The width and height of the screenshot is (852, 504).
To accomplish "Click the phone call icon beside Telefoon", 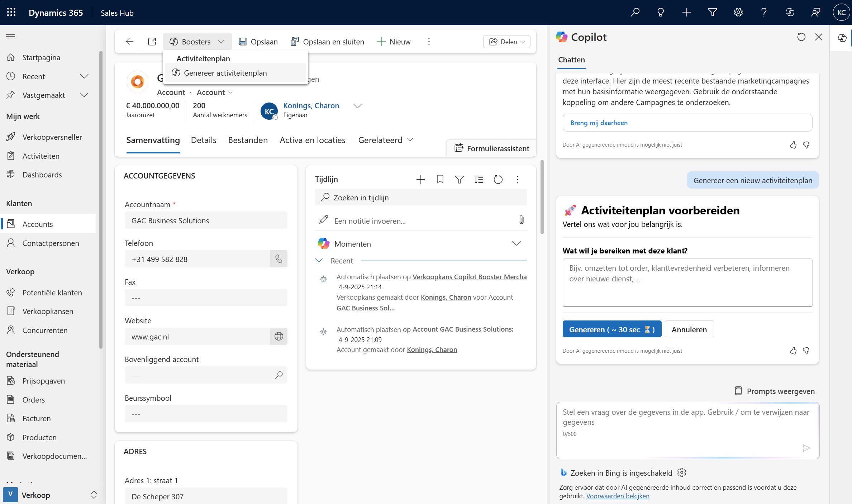I will [279, 259].
